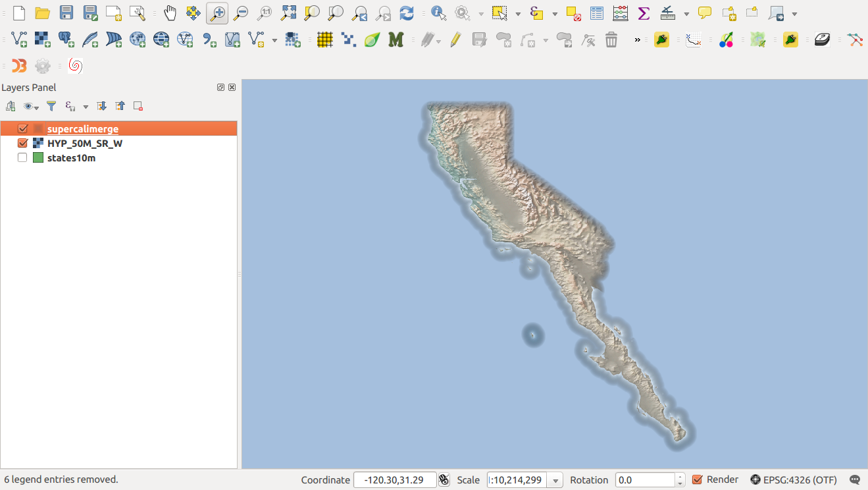Go to next zoom view
The height and width of the screenshot is (490, 868).
383,13
